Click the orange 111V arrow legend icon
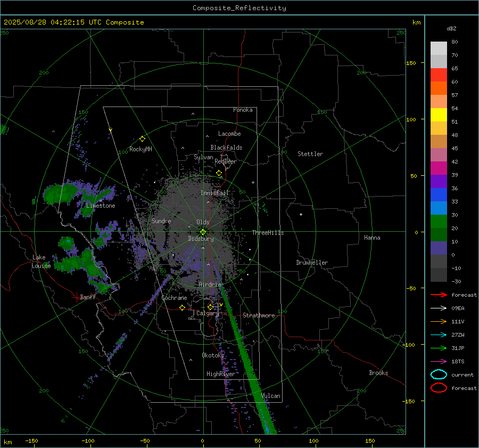The height and width of the screenshot is (448, 479). 439,321
